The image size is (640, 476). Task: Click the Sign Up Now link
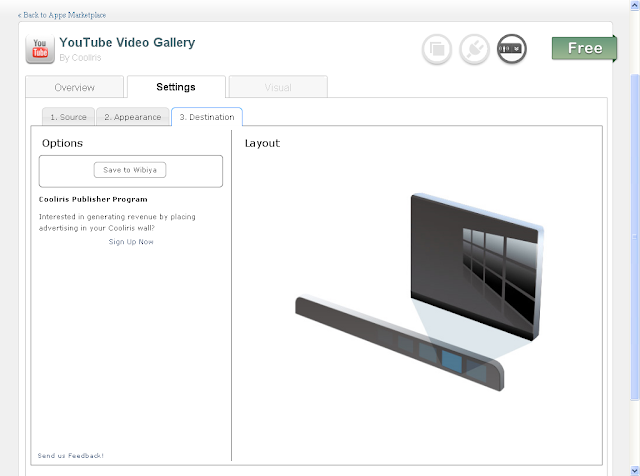131,242
